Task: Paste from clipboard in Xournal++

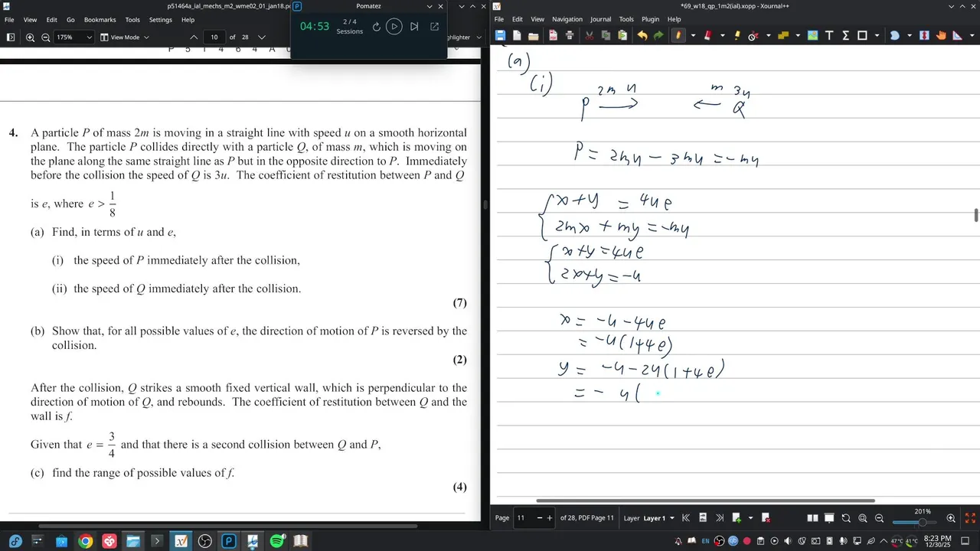Action: [622, 35]
